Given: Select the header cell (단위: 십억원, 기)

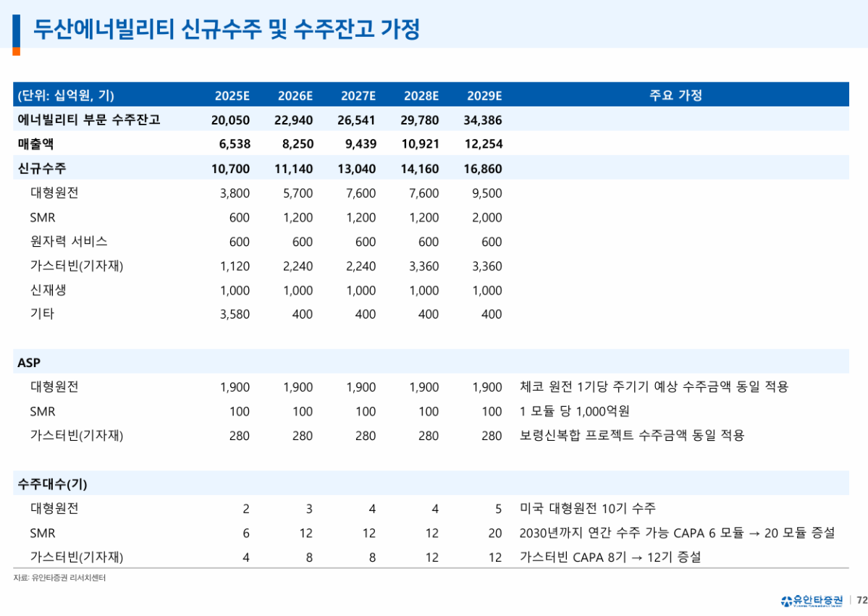Looking at the screenshot, I should click(66, 96).
